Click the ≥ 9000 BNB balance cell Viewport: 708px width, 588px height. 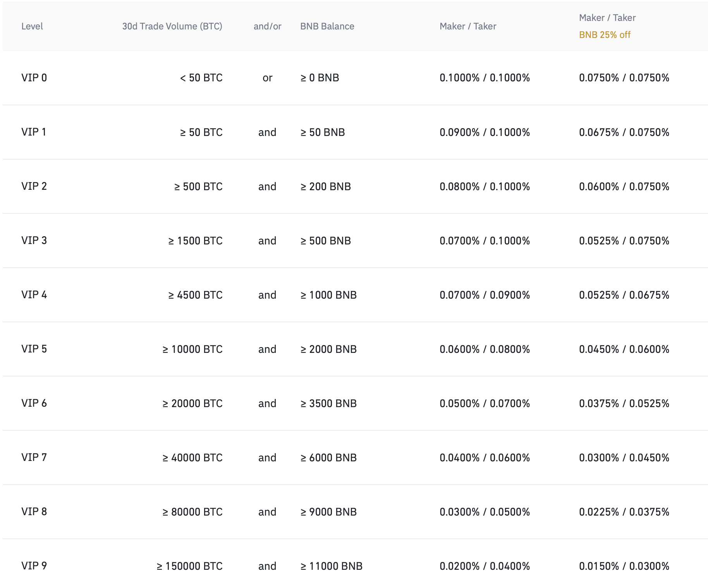[x=328, y=512]
